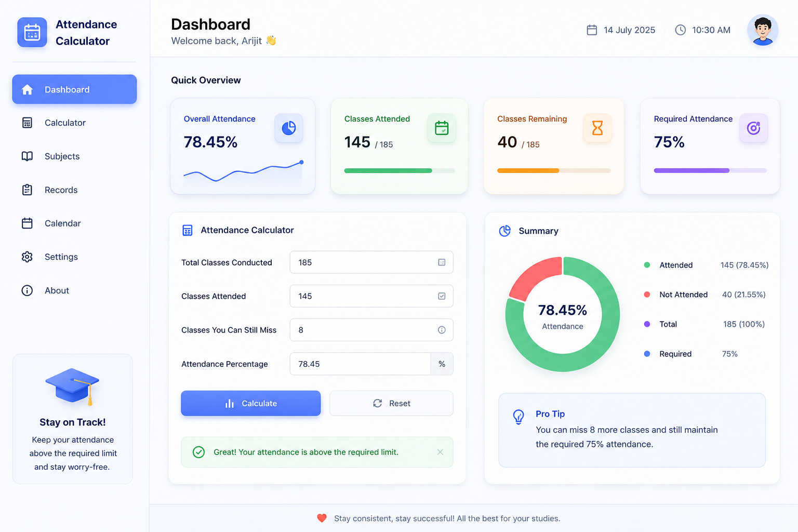Viewport: 798px width, 532px height.
Task: Click the Settings gear icon
Action: click(x=27, y=257)
